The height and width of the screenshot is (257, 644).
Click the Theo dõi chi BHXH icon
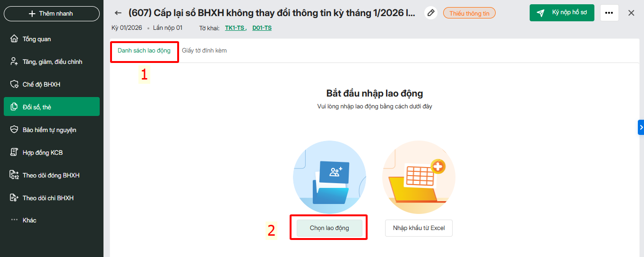(x=14, y=198)
